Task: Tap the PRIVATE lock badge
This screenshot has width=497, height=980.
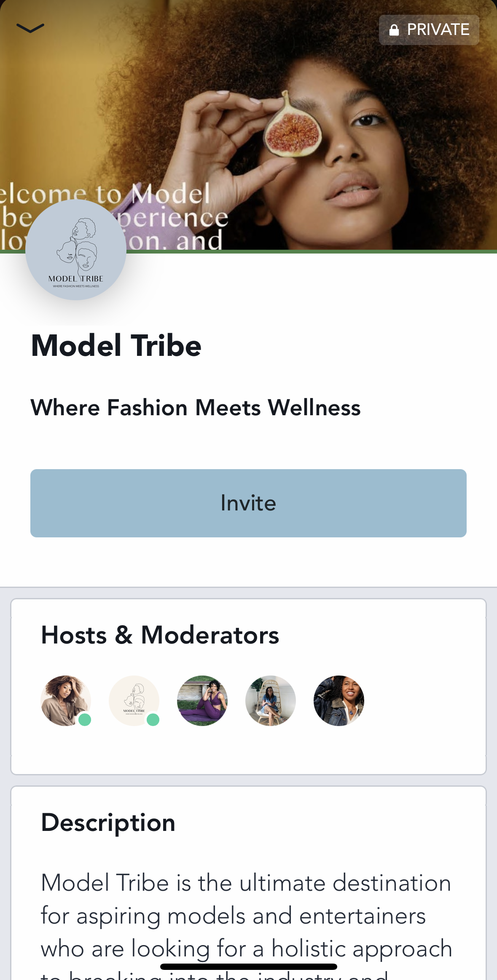Action: [x=429, y=30]
